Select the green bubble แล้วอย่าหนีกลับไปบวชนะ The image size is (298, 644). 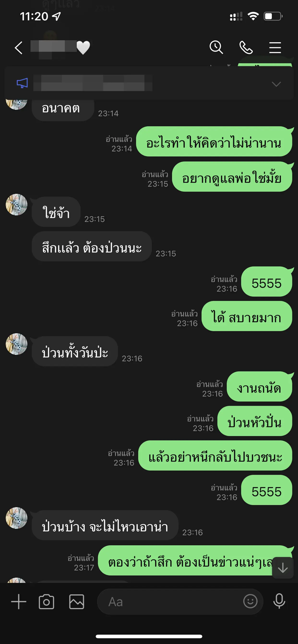215,455
